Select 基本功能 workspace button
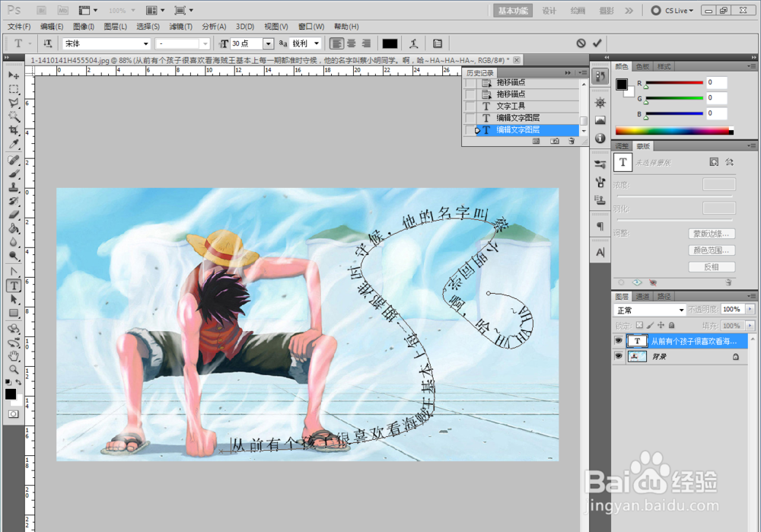The width and height of the screenshot is (761, 532). pyautogui.click(x=513, y=11)
